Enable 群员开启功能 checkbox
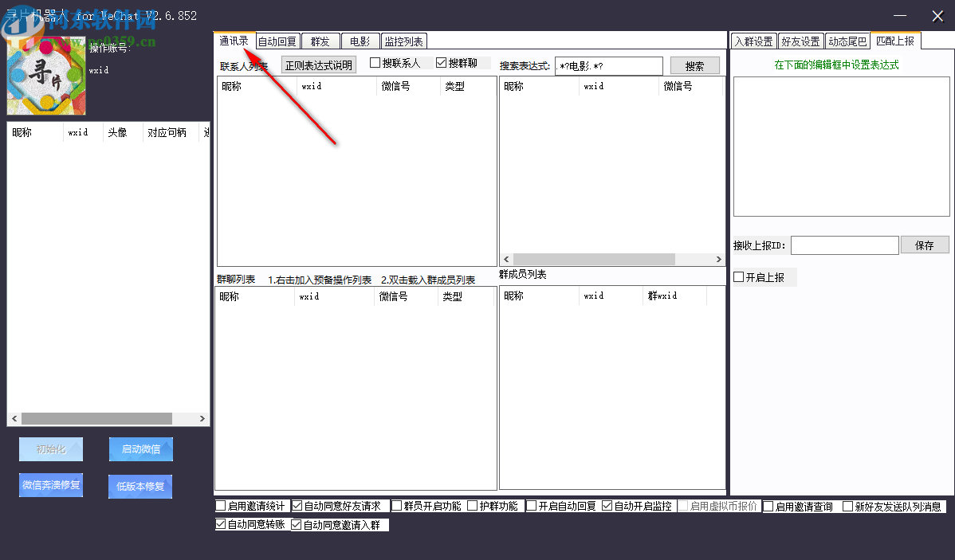This screenshot has height=560, width=955. point(396,506)
